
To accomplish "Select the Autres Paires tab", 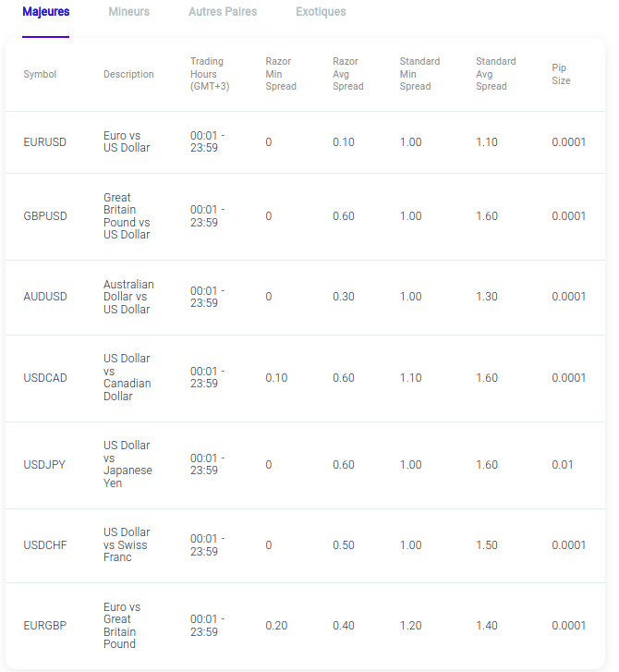I will (223, 12).
